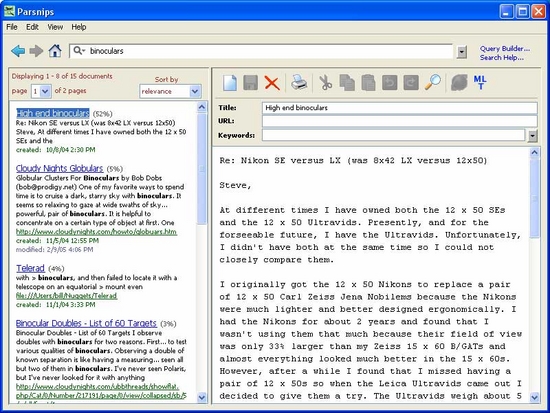550x413 pixels.
Task: Print the current document
Action: (x=299, y=83)
